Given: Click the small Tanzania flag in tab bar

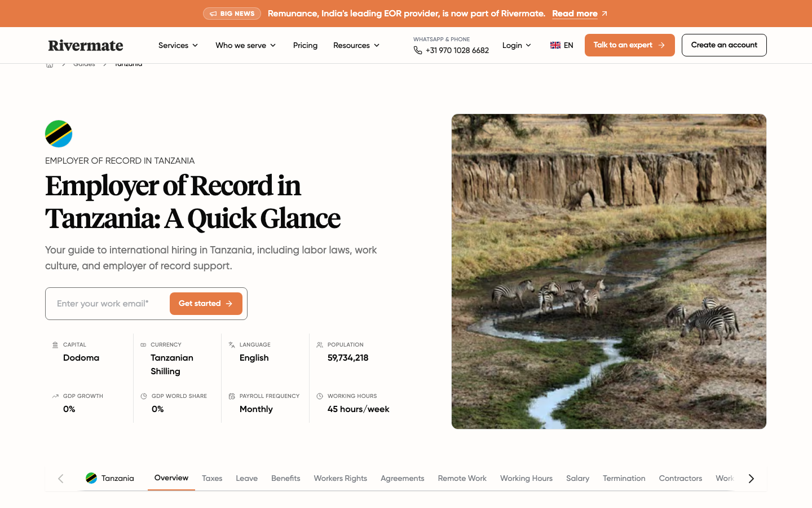Looking at the screenshot, I should click(x=91, y=478).
